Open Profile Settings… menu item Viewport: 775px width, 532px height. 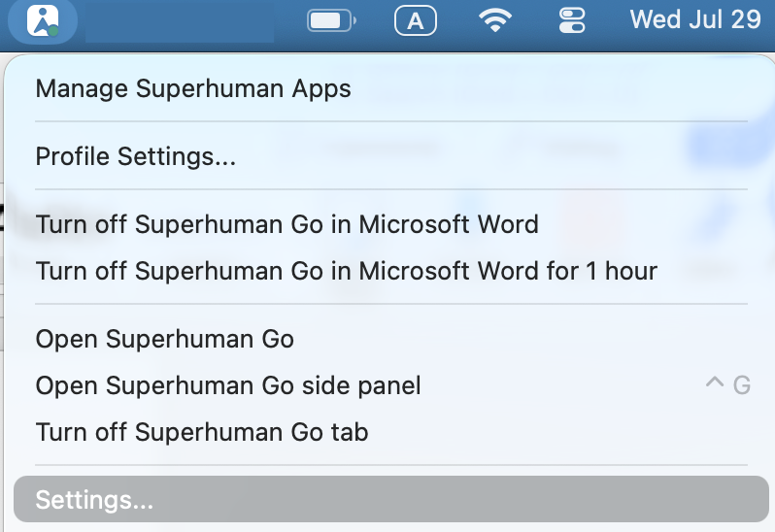391,156
